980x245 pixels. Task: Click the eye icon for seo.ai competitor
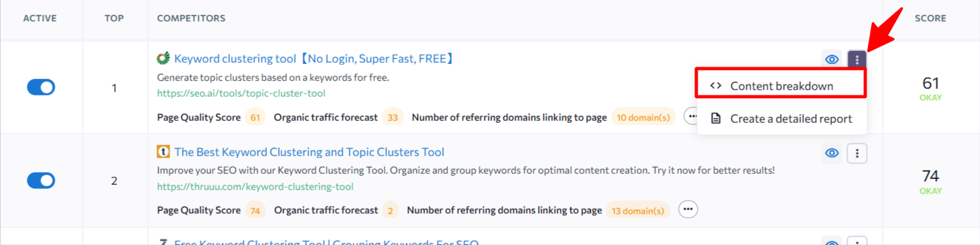[831, 59]
